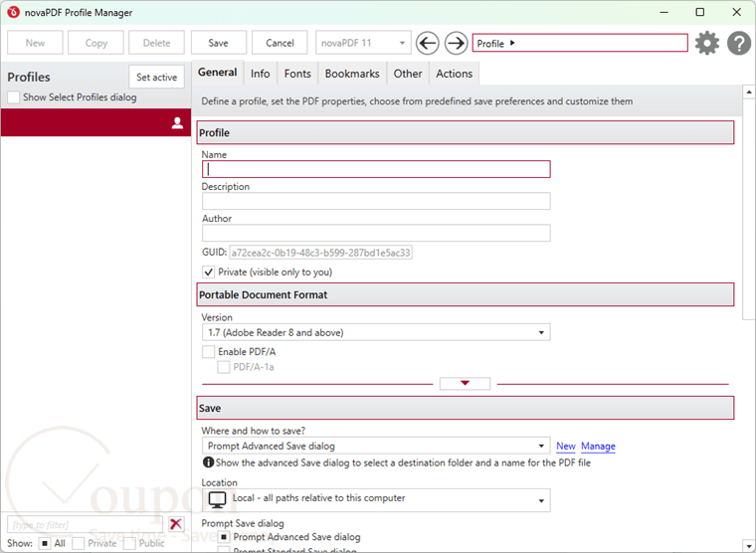Open the Fonts tab
Screen dimensions: 756x553
(x=297, y=74)
